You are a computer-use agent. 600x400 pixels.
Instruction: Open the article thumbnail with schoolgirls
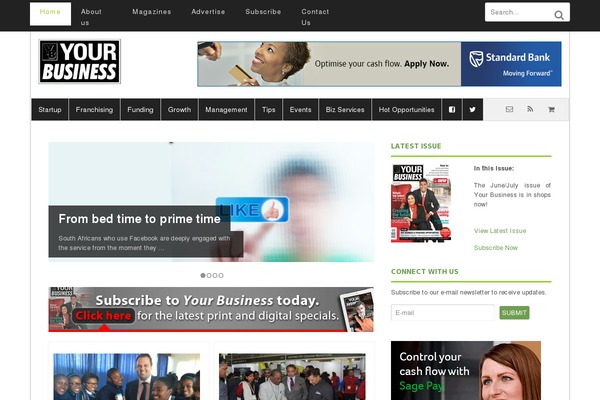(127, 377)
